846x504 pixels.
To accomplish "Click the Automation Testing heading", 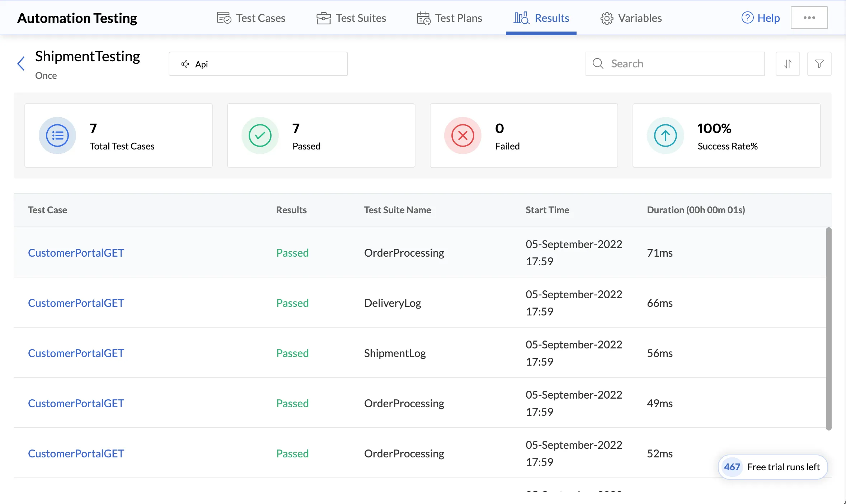I will click(x=77, y=18).
